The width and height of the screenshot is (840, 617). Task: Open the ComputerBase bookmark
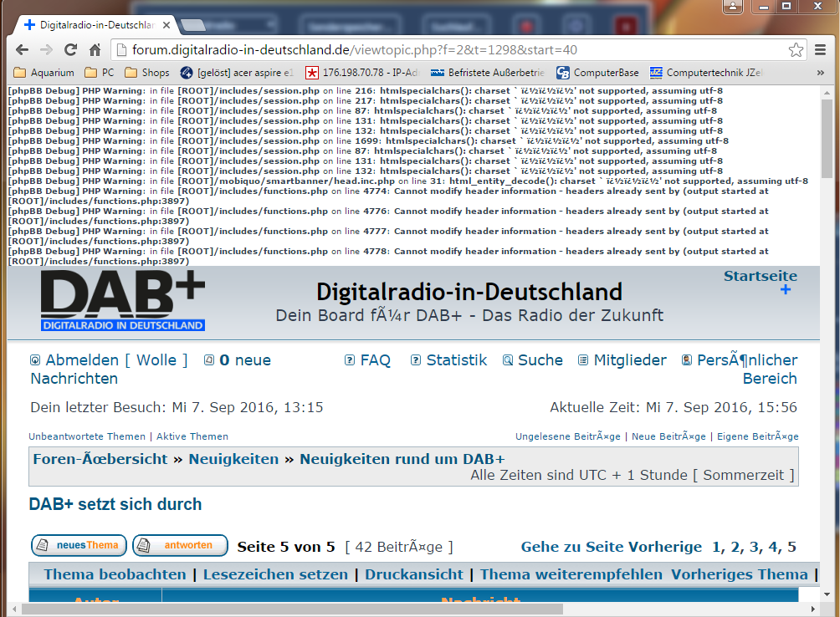tap(597, 73)
